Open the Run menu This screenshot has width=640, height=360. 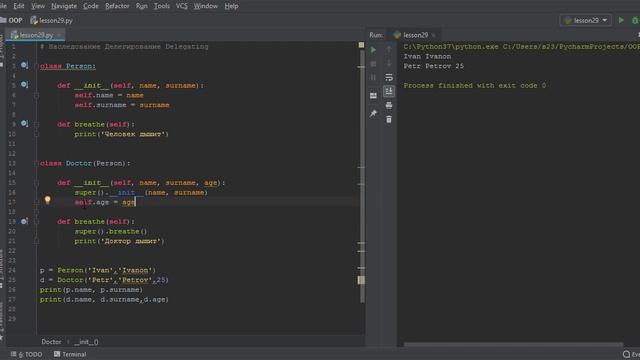pos(142,6)
